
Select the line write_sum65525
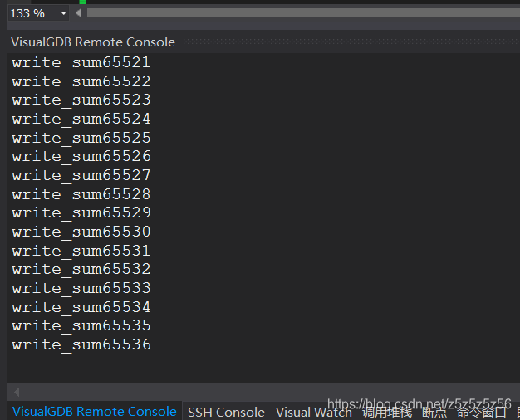pyautogui.click(x=81, y=138)
